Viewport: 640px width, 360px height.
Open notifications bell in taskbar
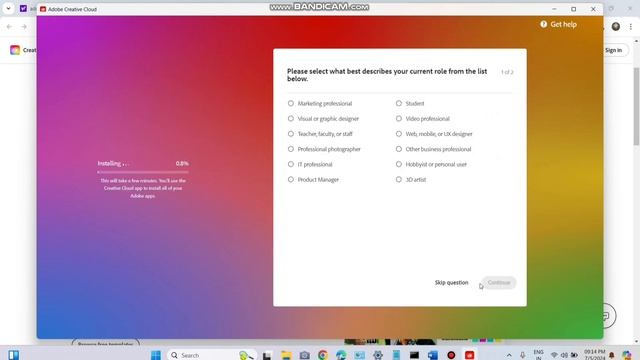pyautogui.click(x=612, y=355)
